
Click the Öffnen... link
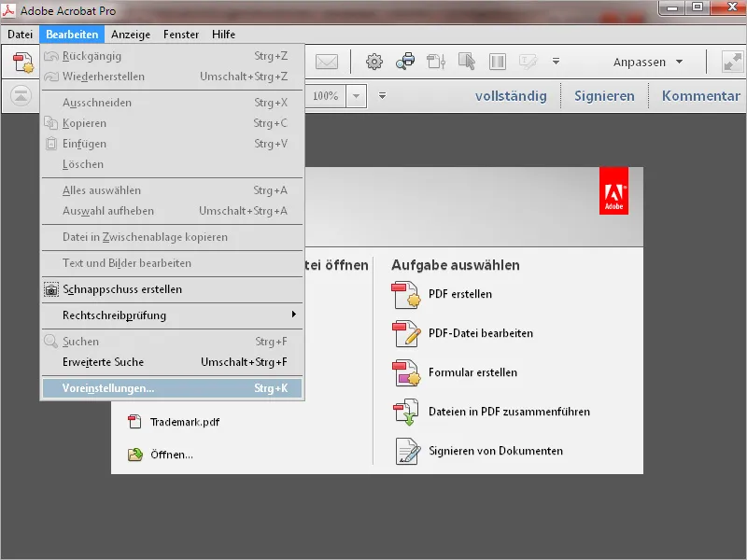(172, 455)
